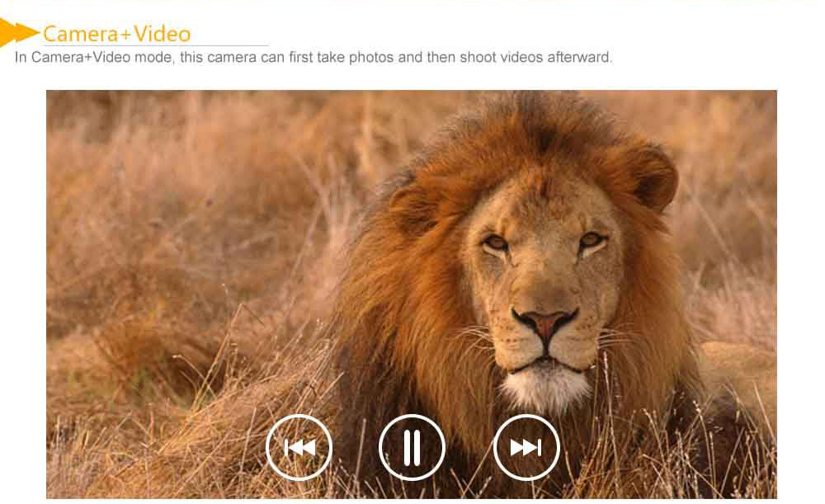Click the lion's nose in the video
Image resolution: width=825 pixels, height=504 pixels.
coord(545,322)
